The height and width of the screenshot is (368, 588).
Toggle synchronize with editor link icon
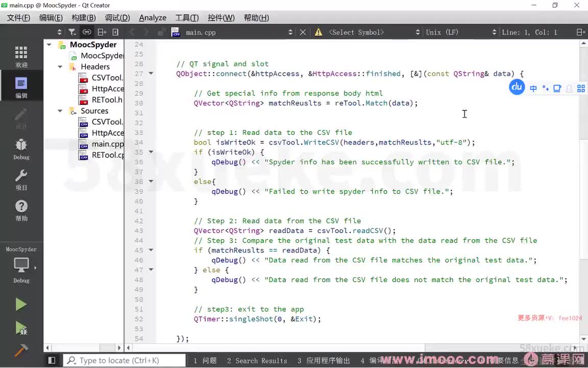(87, 32)
